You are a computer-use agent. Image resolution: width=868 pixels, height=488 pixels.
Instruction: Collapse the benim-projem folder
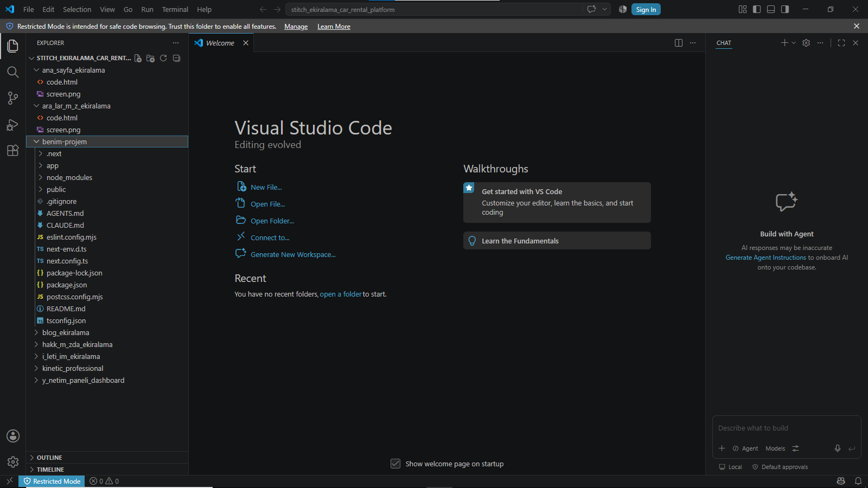(107, 142)
